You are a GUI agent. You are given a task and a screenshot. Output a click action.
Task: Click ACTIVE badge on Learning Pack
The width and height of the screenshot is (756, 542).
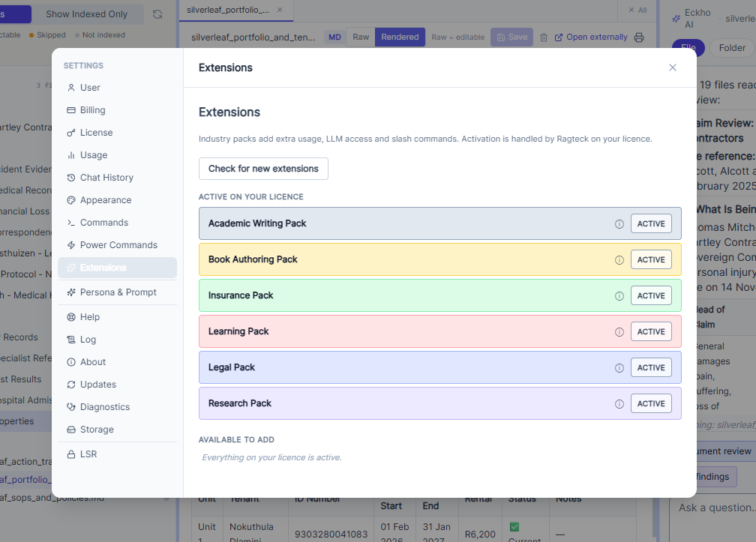(x=651, y=332)
